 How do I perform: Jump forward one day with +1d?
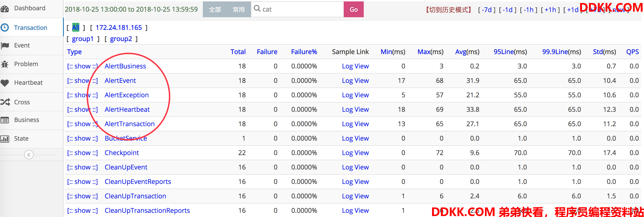click(572, 10)
